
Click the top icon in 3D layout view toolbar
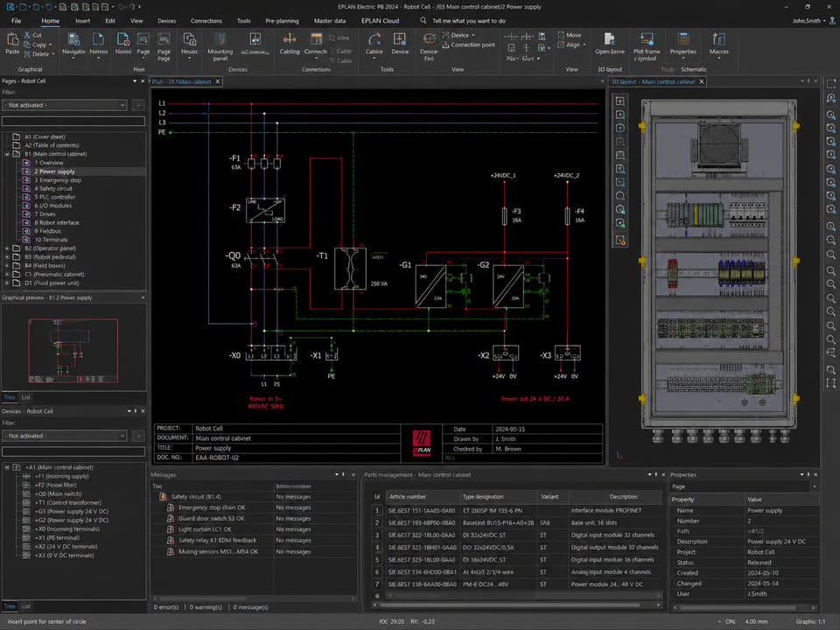[619, 101]
